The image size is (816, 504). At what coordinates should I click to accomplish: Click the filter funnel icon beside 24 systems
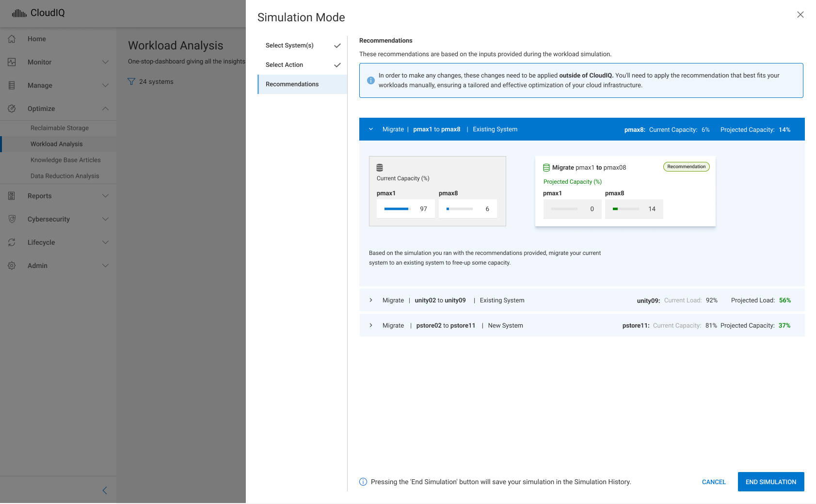[131, 81]
